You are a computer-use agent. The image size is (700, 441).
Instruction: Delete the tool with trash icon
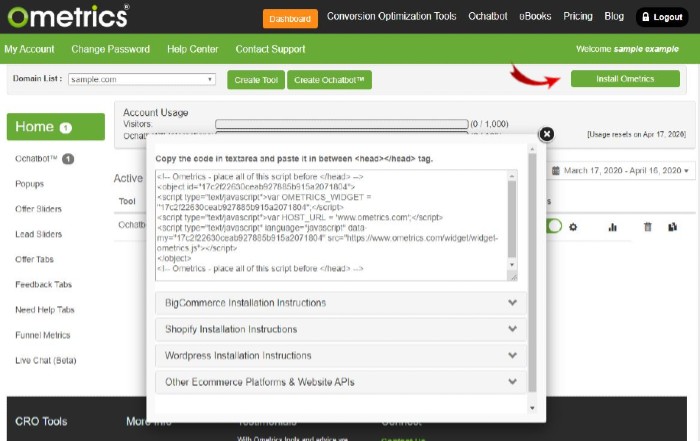pyautogui.click(x=647, y=227)
